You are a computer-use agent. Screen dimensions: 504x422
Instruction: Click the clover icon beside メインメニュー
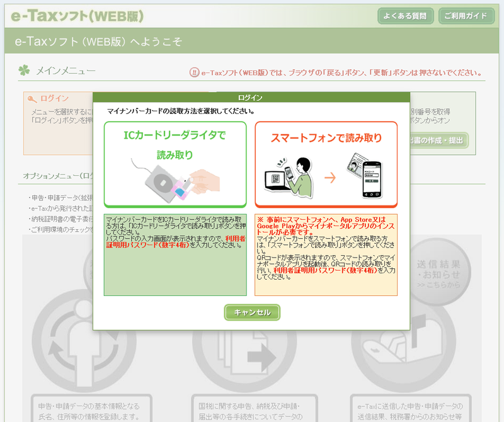[x=23, y=71]
